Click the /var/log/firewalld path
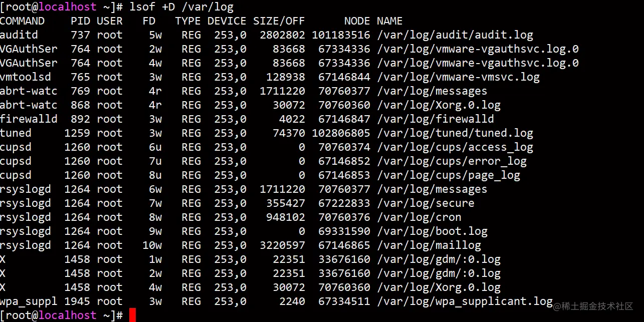This screenshot has width=644, height=322. click(x=436, y=119)
